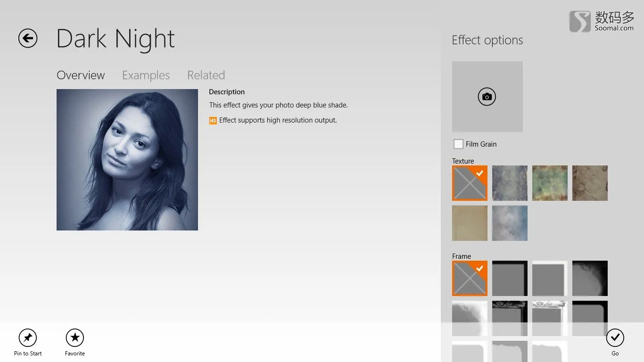This screenshot has height=362, width=644.
Task: Click the 'Dark Night' title text
Action: pyautogui.click(x=116, y=39)
